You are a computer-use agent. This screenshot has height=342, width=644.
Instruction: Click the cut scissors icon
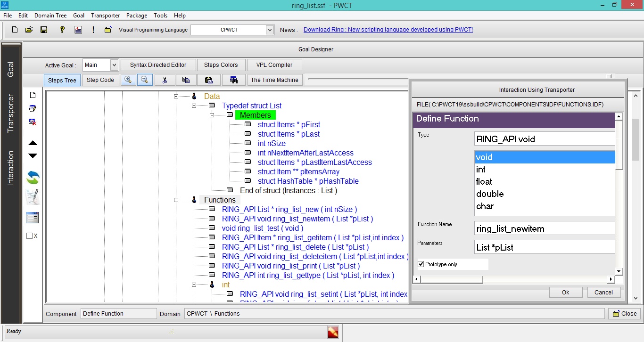[x=165, y=80]
